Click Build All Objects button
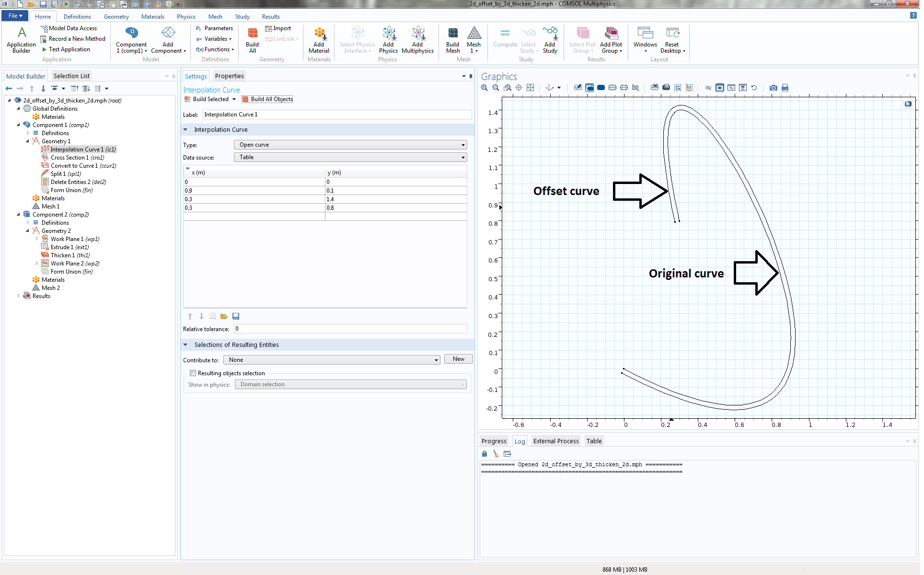This screenshot has width=924, height=575. (267, 99)
